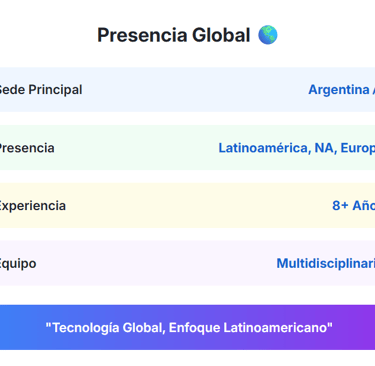Click the empty middle of the lavender Equipo row
Screen dimensions: 375x366
[157, 263]
